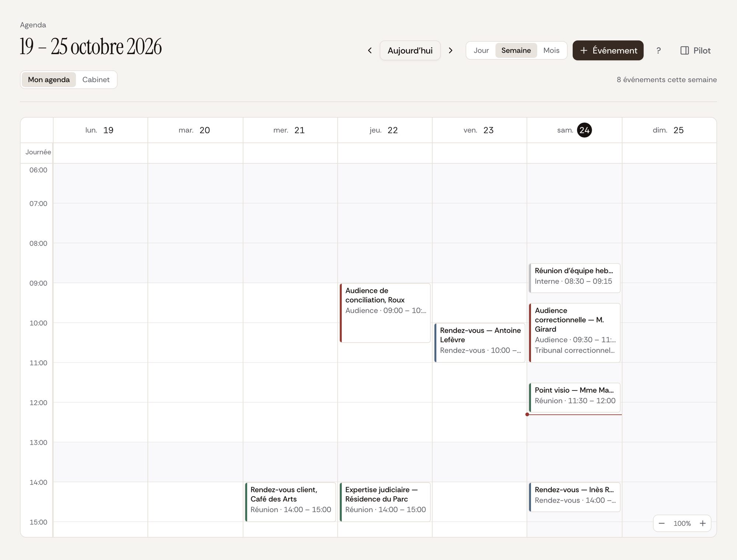This screenshot has width=737, height=560.
Task: Select the lun. 19 day header
Action: (100, 130)
